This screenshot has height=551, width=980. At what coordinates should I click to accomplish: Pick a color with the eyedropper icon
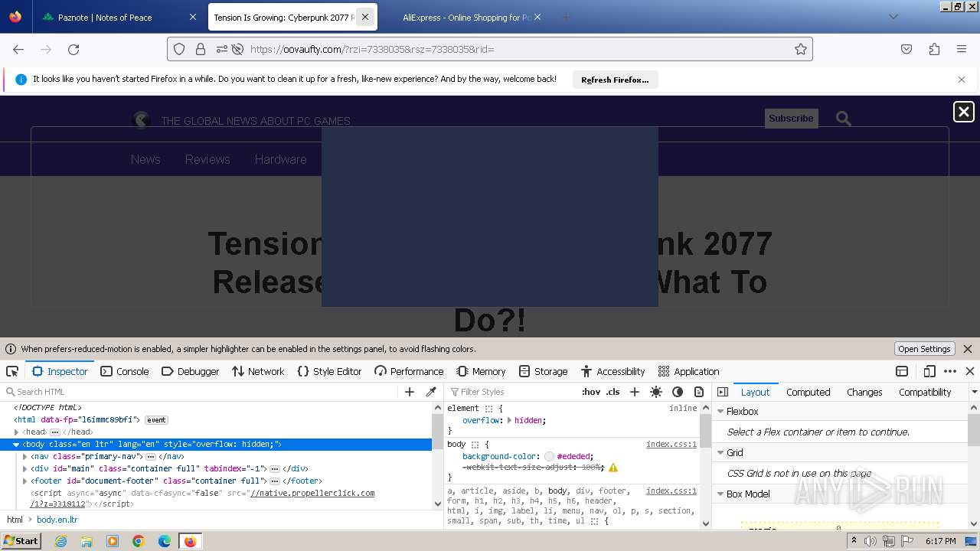[431, 392]
